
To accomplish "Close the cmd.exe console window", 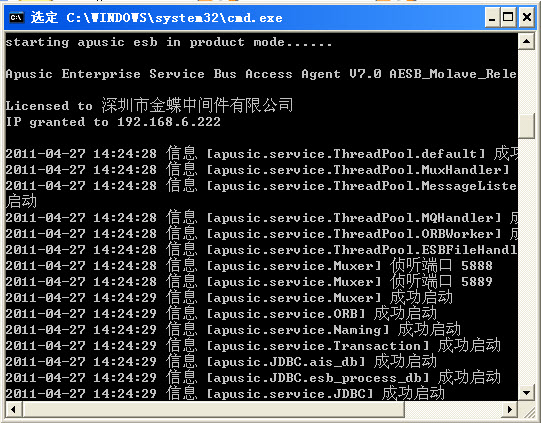I will pos(527,17).
